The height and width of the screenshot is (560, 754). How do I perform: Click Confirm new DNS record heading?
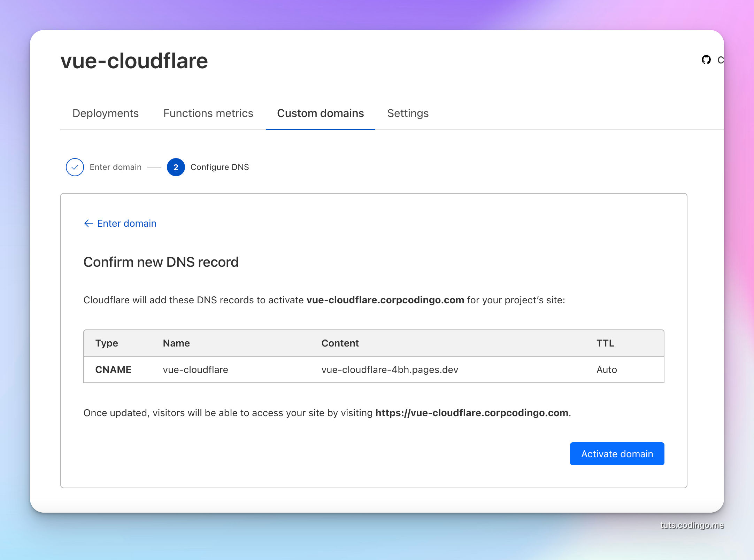(161, 262)
